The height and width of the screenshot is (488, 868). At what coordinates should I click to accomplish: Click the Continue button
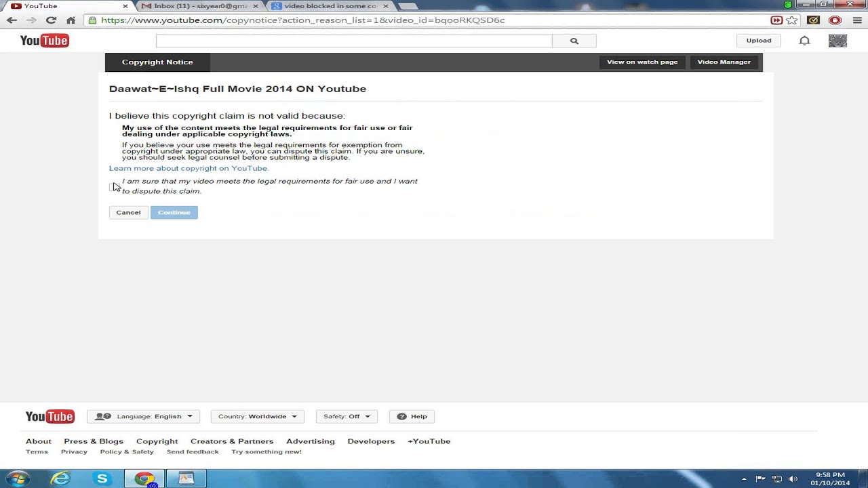[174, 213]
